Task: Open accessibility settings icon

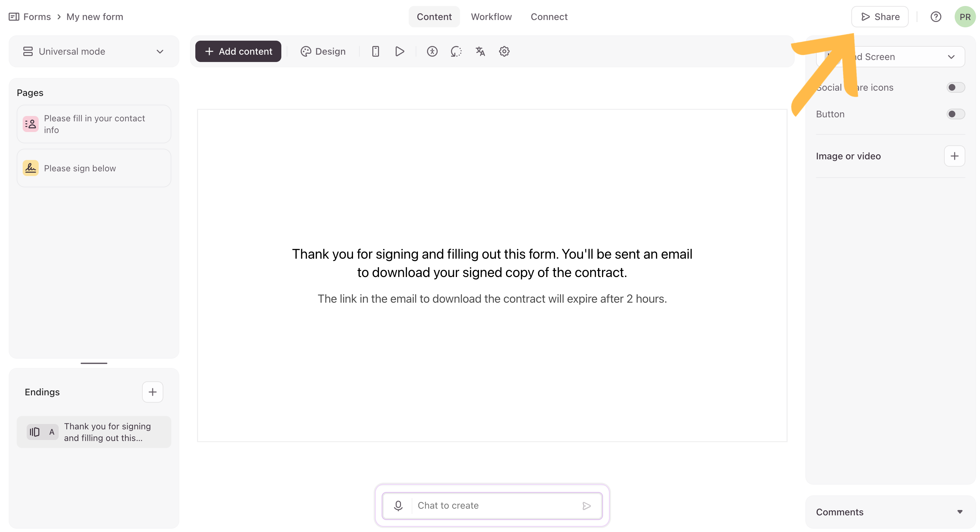Action: (432, 51)
